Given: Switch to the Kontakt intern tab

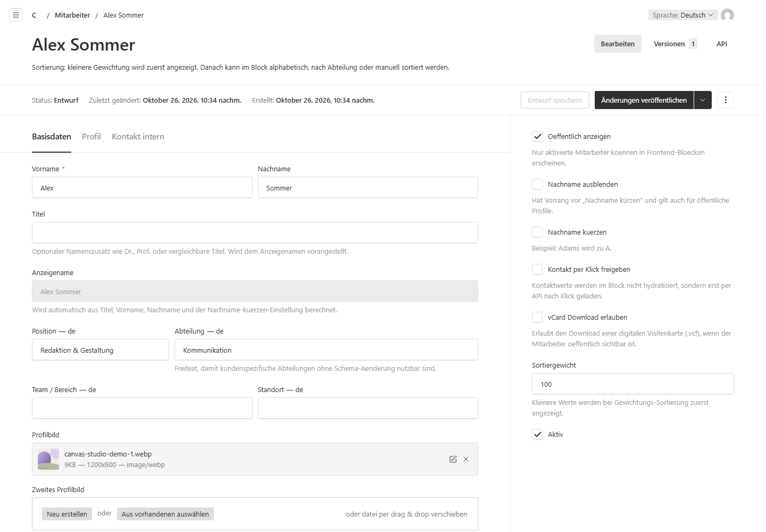Looking at the screenshot, I should coord(138,137).
